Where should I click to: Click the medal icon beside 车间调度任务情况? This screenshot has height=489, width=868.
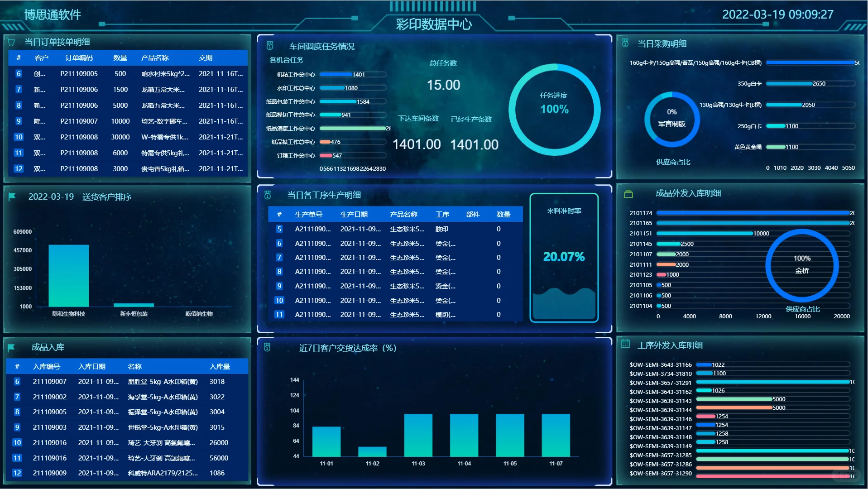270,46
